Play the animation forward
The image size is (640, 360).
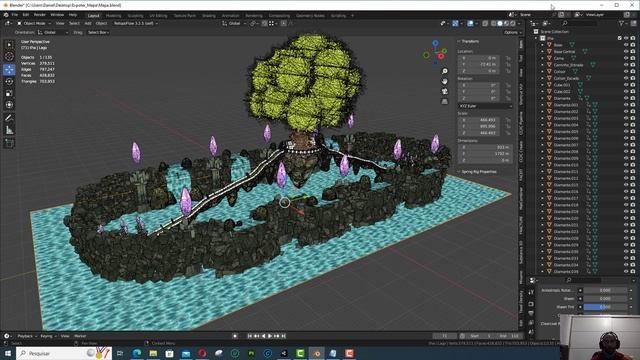click(x=270, y=336)
